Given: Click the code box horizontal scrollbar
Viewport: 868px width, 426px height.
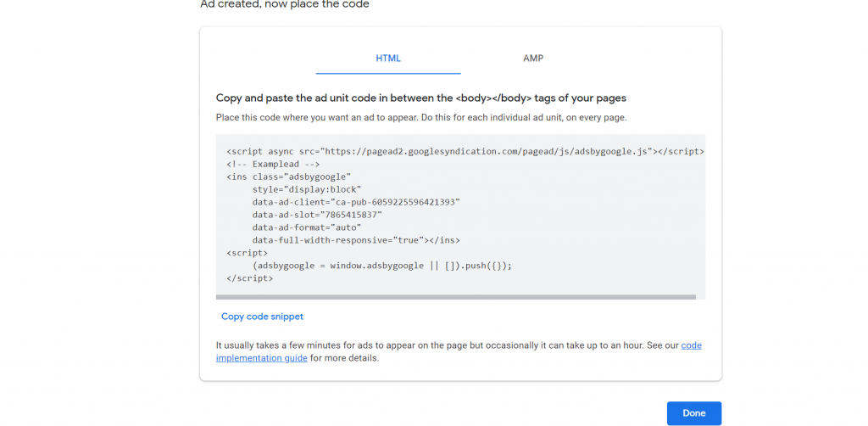Looking at the screenshot, I should 455,297.
